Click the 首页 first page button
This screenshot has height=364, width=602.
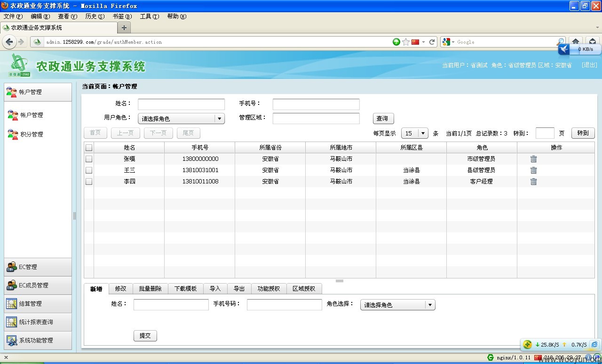pos(95,133)
